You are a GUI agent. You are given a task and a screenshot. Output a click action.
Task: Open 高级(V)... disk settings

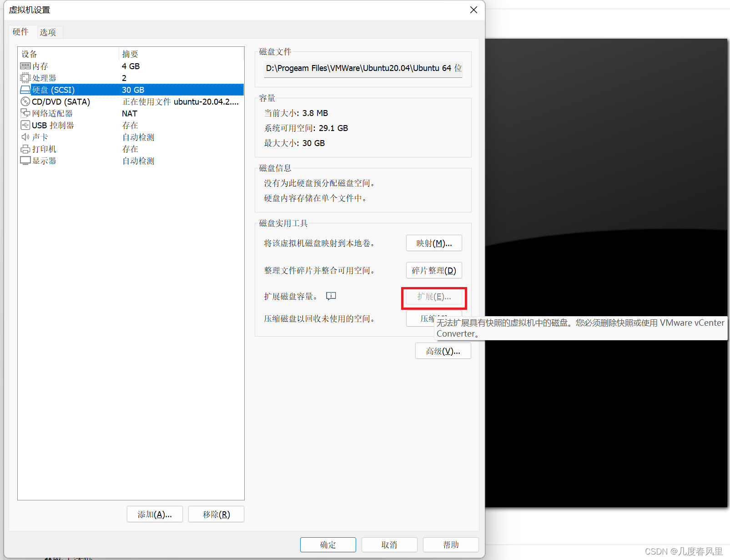coord(443,351)
